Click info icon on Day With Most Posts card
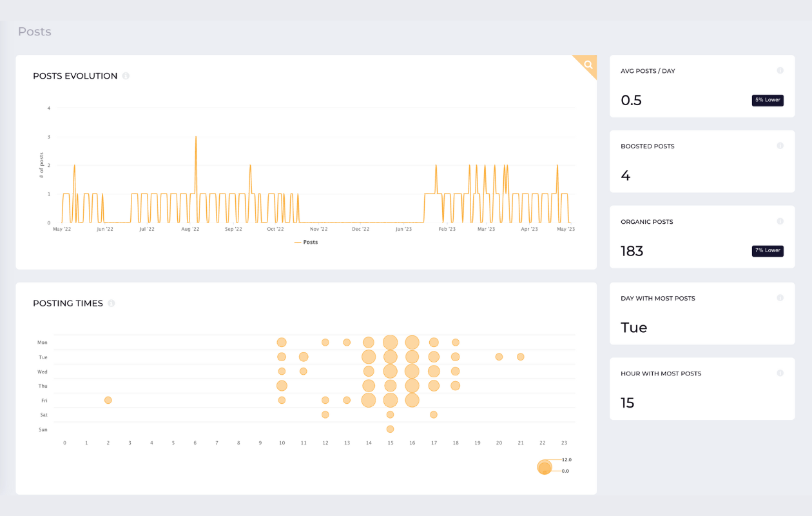 tap(780, 298)
